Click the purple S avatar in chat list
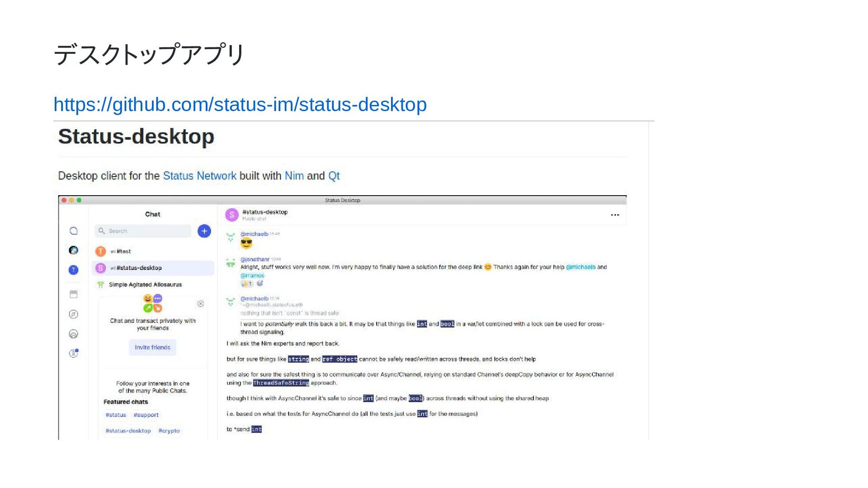This screenshot has width=868, height=488. (x=101, y=268)
